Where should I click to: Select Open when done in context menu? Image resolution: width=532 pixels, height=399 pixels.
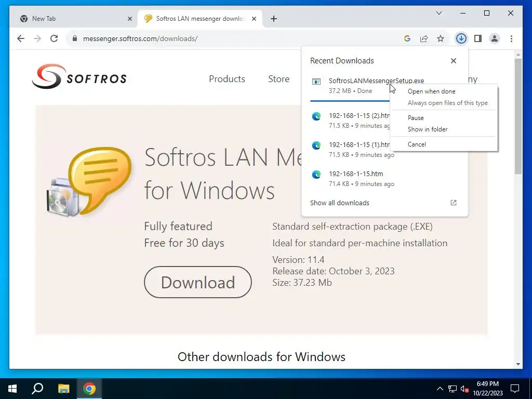point(444,91)
